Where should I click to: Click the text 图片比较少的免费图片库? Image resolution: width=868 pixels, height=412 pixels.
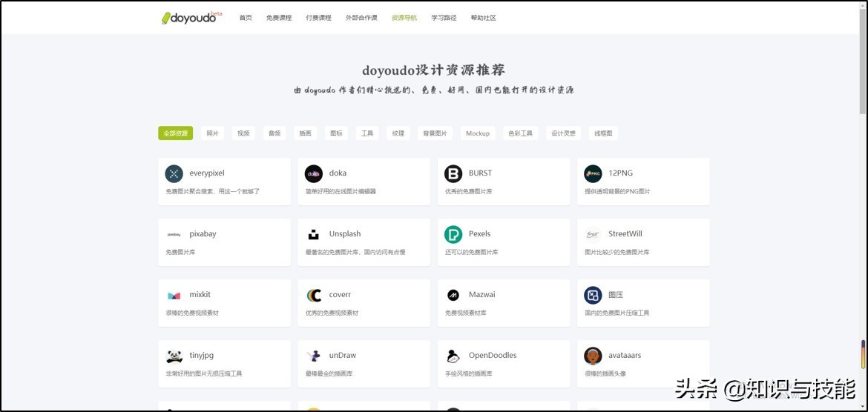pyautogui.click(x=617, y=252)
